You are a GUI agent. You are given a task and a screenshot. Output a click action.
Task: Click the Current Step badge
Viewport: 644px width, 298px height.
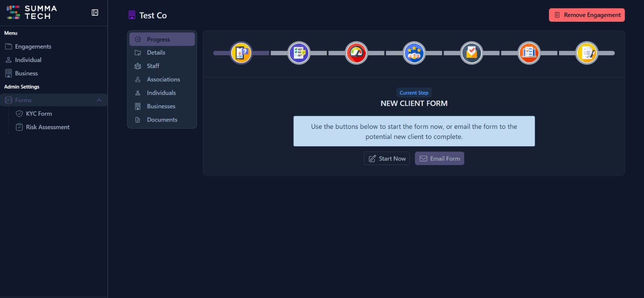tap(414, 93)
